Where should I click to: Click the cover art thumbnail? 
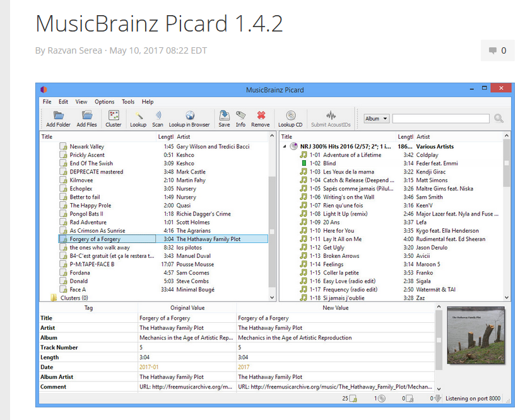[476, 335]
